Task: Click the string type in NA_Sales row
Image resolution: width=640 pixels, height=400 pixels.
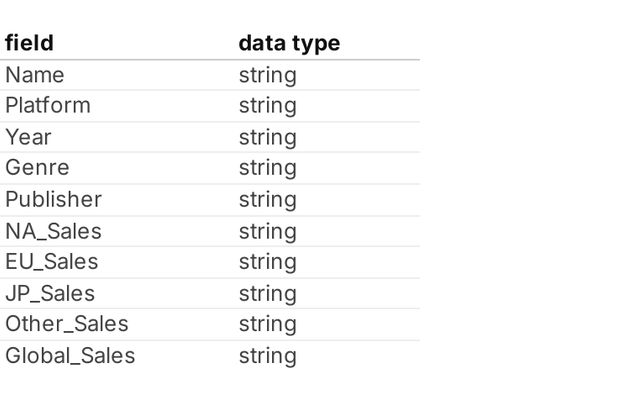Action: point(267,231)
